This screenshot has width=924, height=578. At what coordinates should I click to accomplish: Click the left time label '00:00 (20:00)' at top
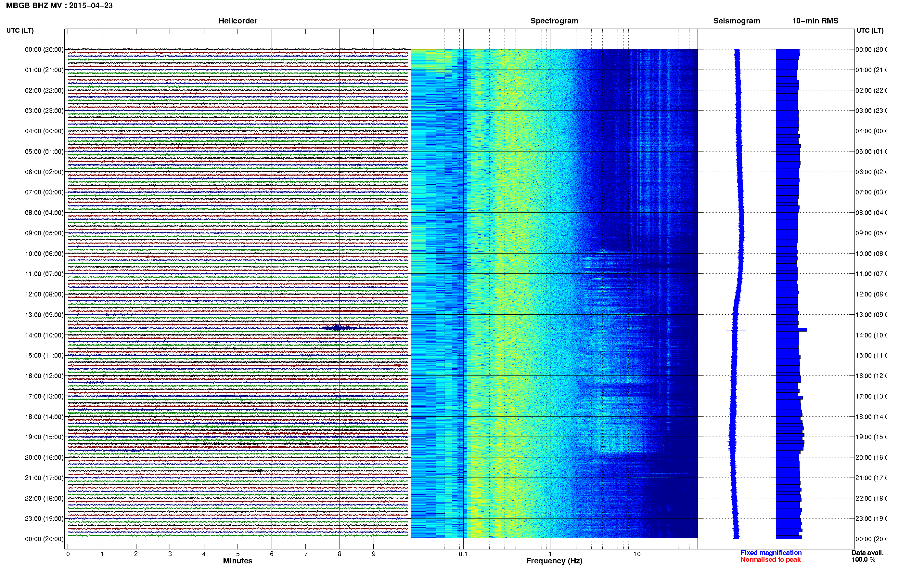point(44,49)
